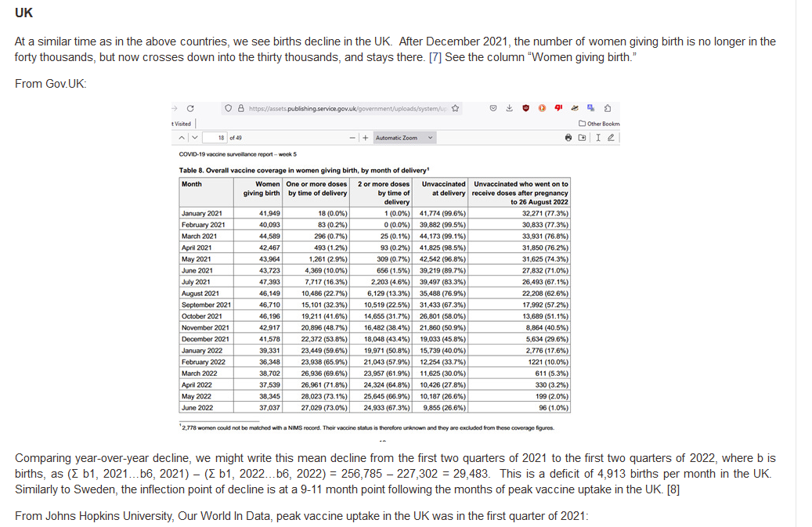The height and width of the screenshot is (527, 812).
Task: Click the reload page icon in browser screenshot
Action: point(190,108)
